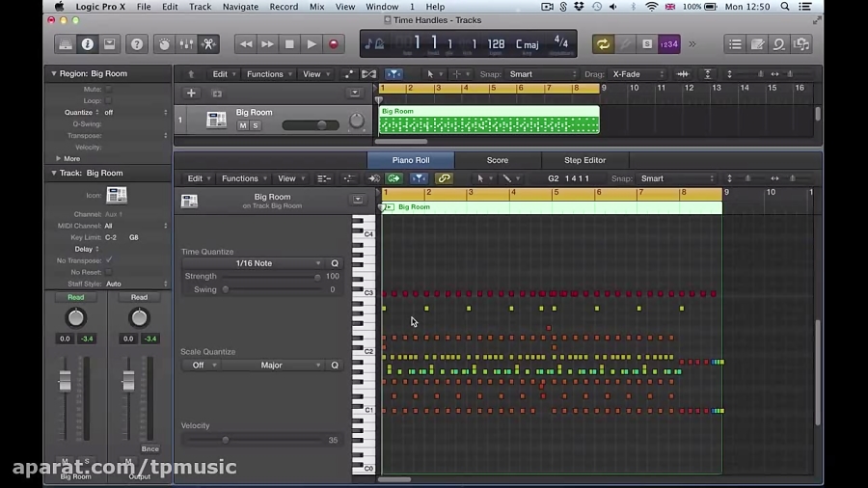Open the Mix menu in menu bar
868x488 pixels.
[x=316, y=7]
